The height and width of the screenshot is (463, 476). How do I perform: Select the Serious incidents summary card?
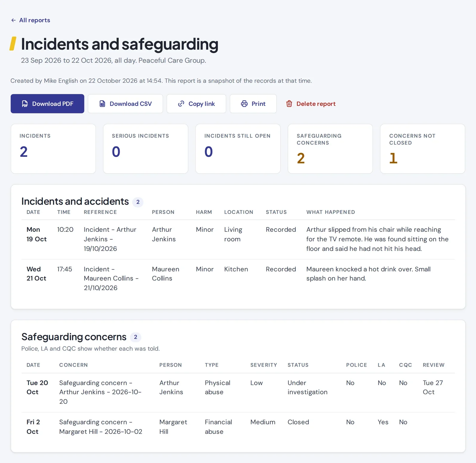pos(145,149)
